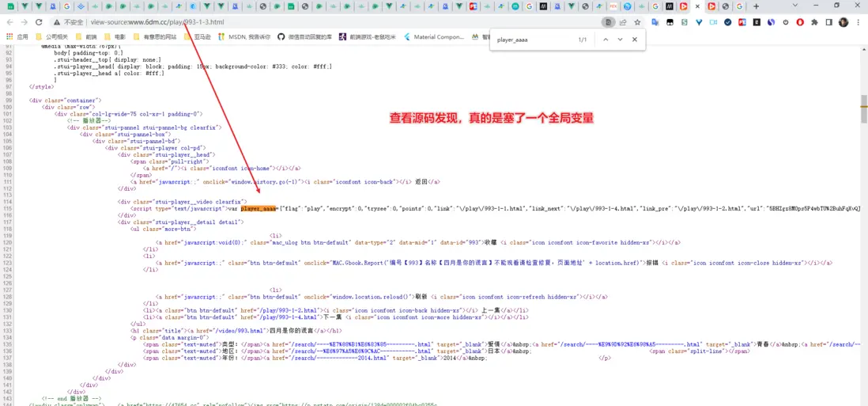868x406 pixels.
Task: Click the <div class="container"> text
Action: tap(66, 101)
